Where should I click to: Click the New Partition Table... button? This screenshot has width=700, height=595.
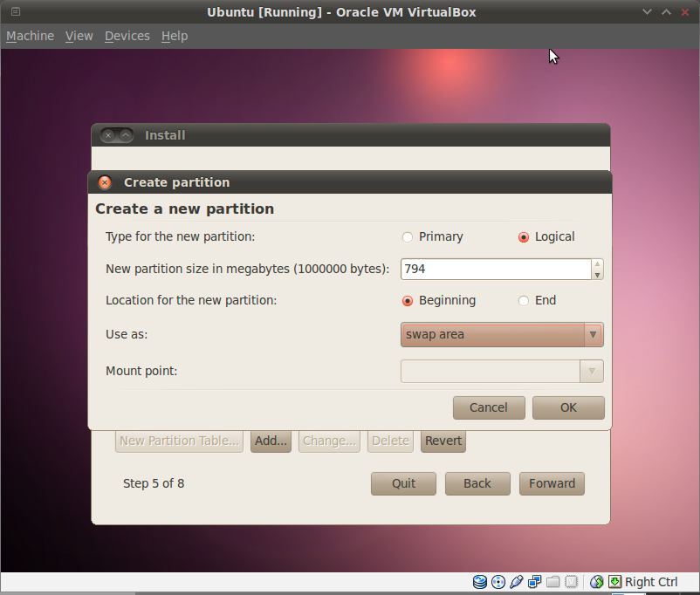click(179, 441)
